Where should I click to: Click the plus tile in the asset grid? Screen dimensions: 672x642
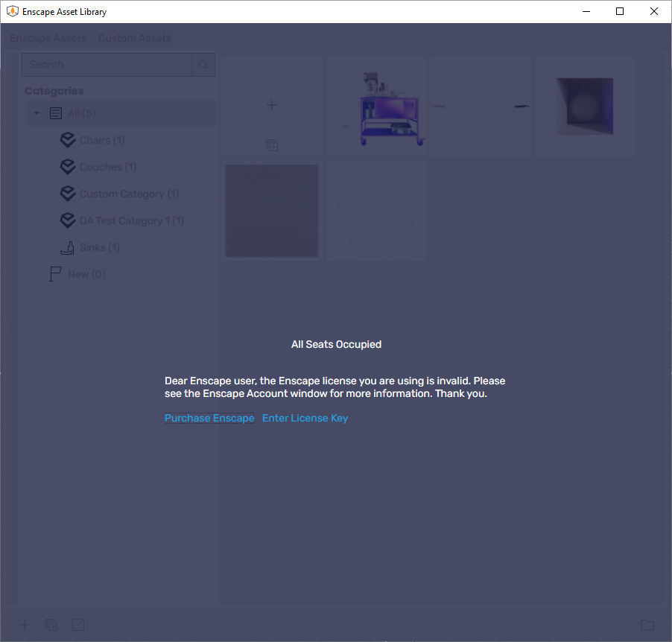click(272, 105)
